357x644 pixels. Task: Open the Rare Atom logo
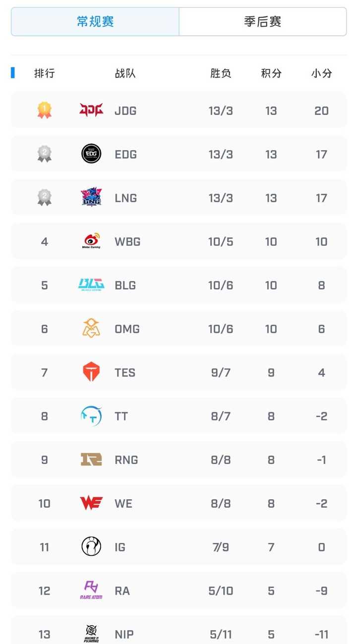pyautogui.click(x=91, y=590)
